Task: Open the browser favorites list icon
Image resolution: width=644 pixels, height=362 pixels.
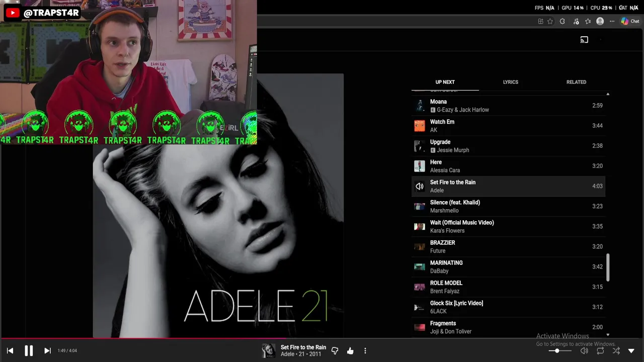Action: [588, 21]
